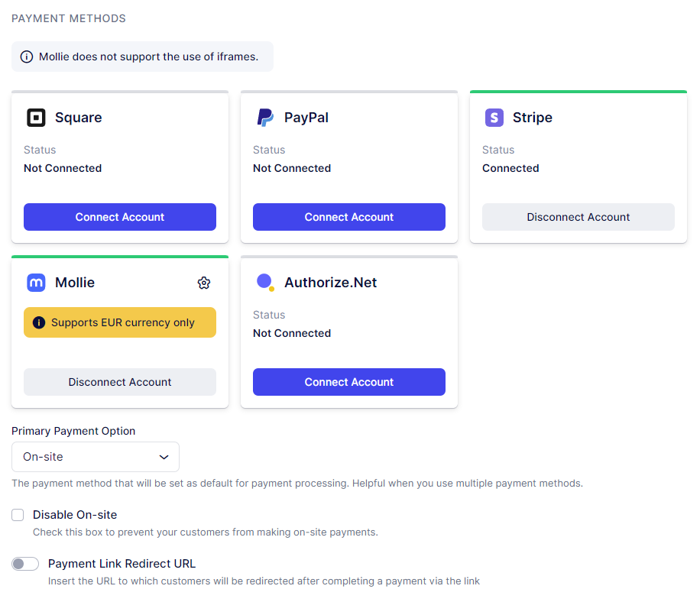Open the Primary Payment Option dropdown
Image resolution: width=700 pixels, height=602 pixels.
click(96, 457)
